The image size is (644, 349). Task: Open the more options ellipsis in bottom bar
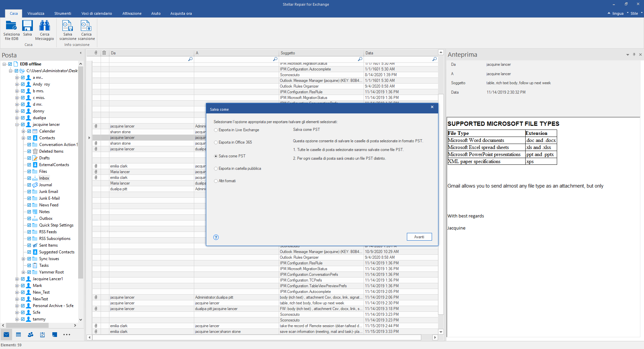[x=67, y=335]
